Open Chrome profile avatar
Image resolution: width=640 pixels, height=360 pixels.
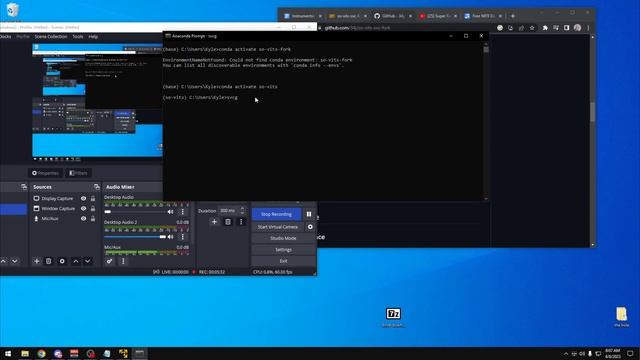click(x=577, y=28)
